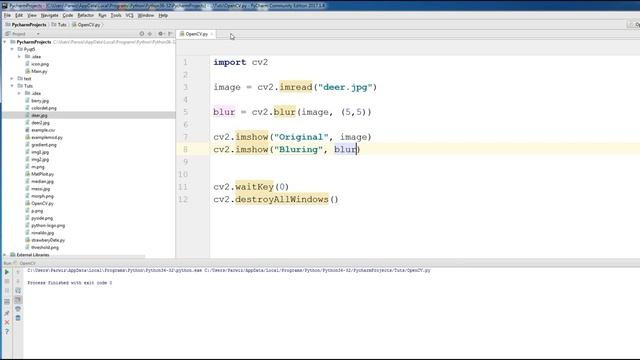
Task: Open Run panel help question mark icon
Action: pyautogui.click(x=7, y=331)
